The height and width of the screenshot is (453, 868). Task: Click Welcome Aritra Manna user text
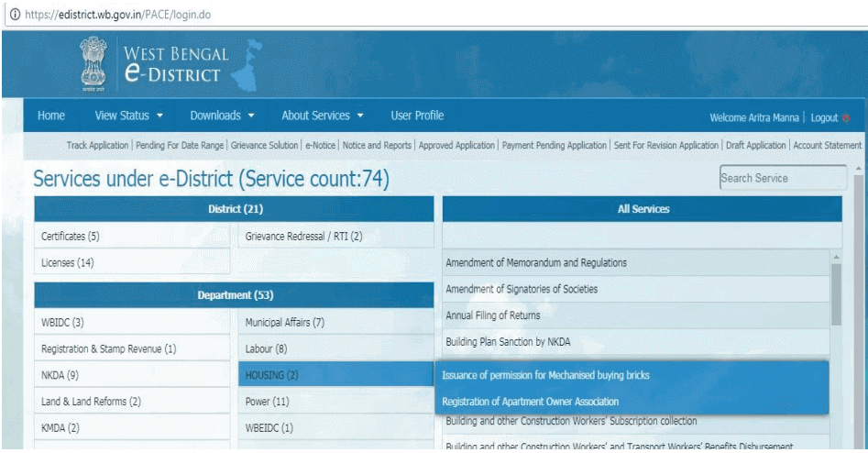(x=754, y=118)
